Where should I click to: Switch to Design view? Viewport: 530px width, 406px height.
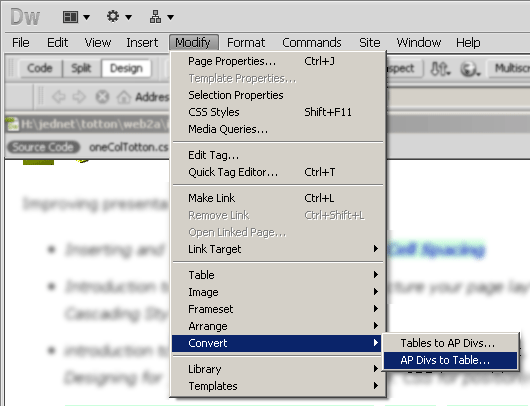pyautogui.click(x=126, y=68)
